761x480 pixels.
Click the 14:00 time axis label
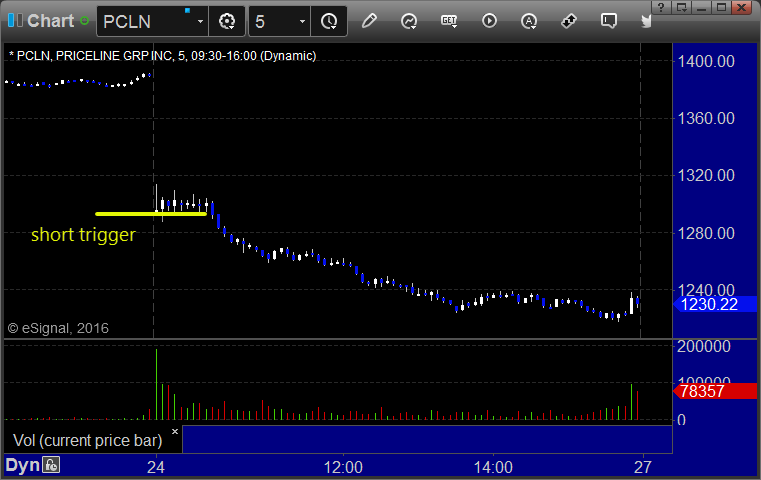(493, 467)
